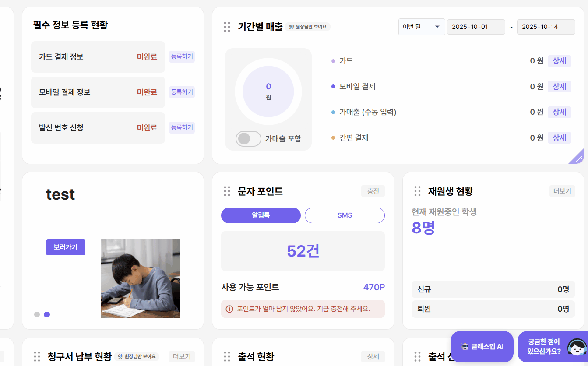Image resolution: width=588 pixels, height=366 pixels.
Task: Open the 클래스업 AI assistant
Action: 482,347
